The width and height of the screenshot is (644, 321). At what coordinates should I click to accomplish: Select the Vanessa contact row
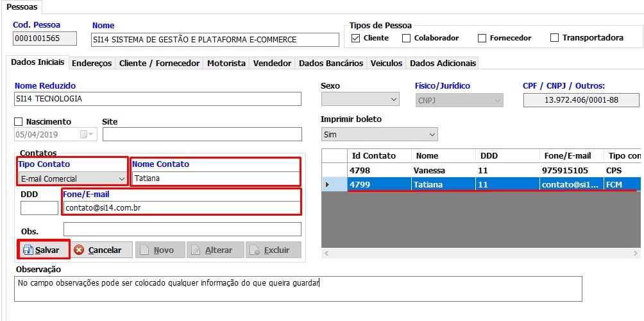click(481, 170)
